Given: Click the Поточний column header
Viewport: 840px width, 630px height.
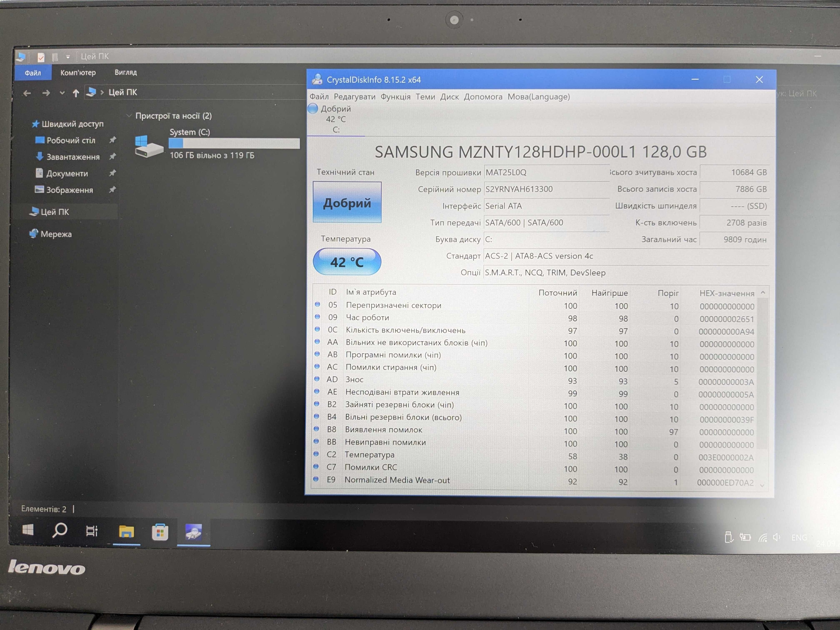Looking at the screenshot, I should click(557, 293).
